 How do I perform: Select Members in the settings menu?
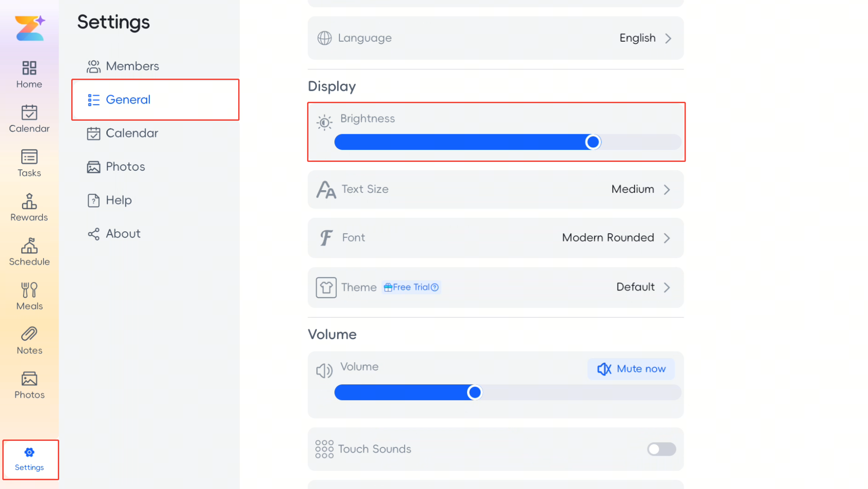pyautogui.click(x=123, y=66)
